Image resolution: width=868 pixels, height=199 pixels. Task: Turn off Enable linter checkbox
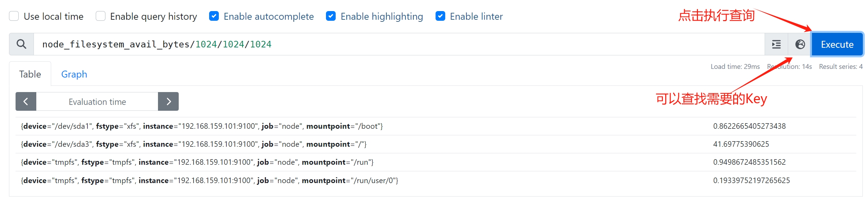click(x=440, y=16)
